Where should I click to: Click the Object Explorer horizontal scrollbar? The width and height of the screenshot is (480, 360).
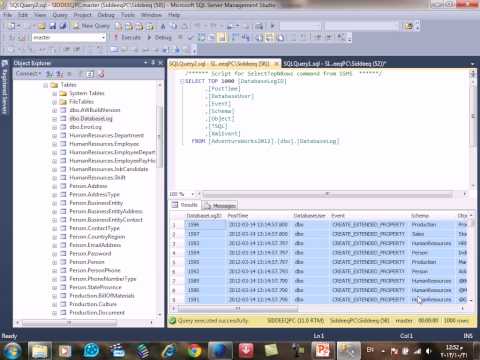tap(69, 322)
